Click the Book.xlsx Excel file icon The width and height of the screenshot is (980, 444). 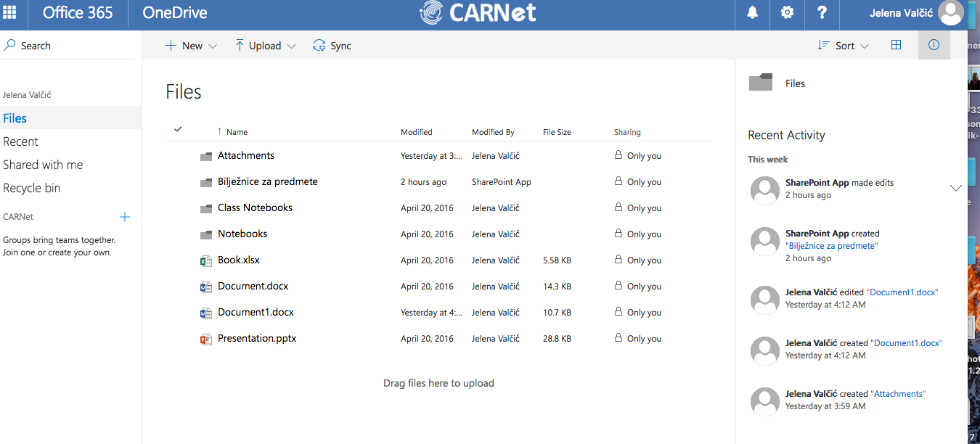click(206, 260)
